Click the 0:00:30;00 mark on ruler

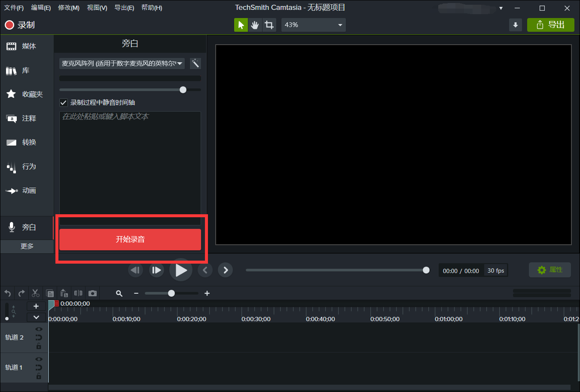click(256, 319)
